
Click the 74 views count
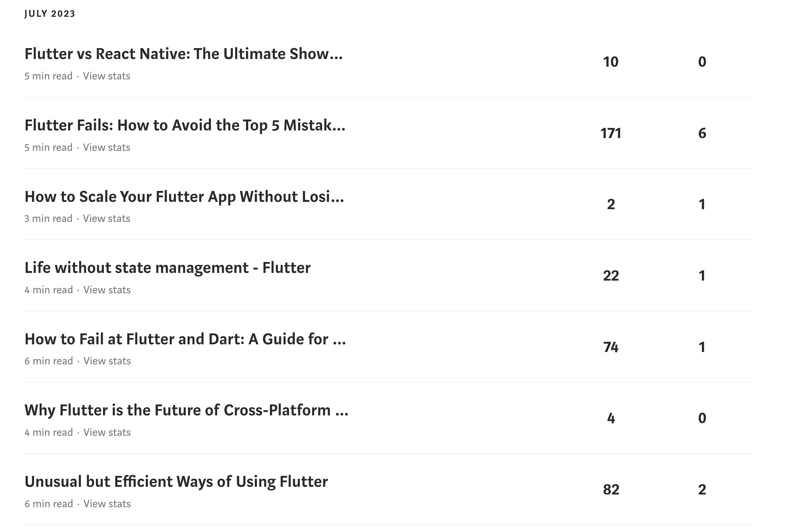coord(611,347)
